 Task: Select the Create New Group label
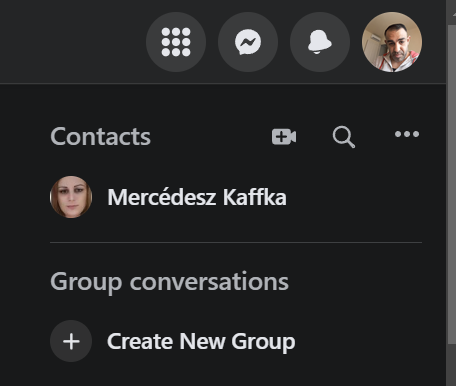pos(201,341)
